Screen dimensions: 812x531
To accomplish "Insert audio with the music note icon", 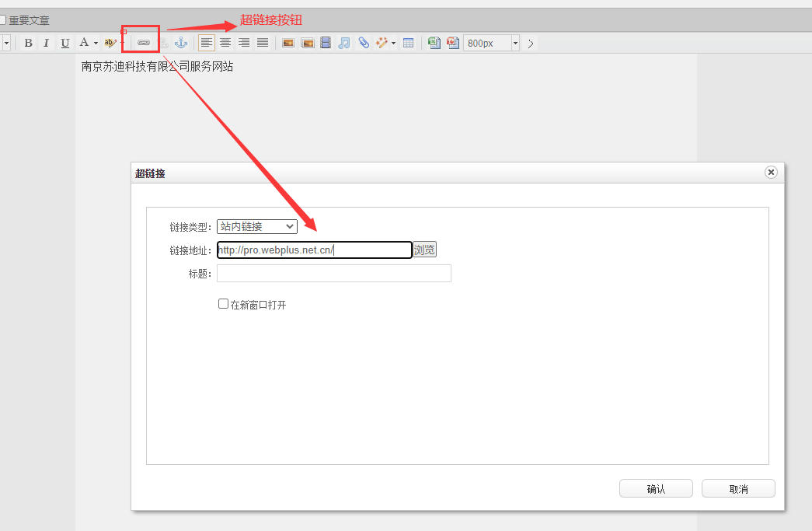I will [344, 43].
